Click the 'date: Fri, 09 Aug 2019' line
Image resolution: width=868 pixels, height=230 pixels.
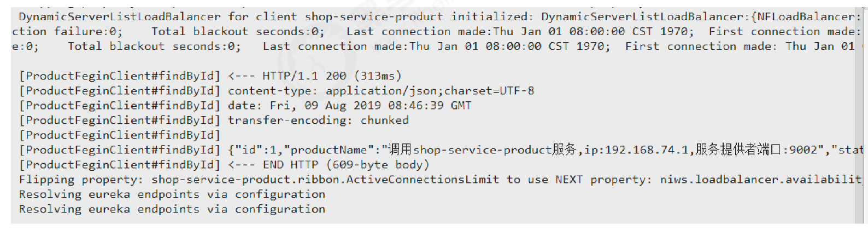(x=349, y=105)
